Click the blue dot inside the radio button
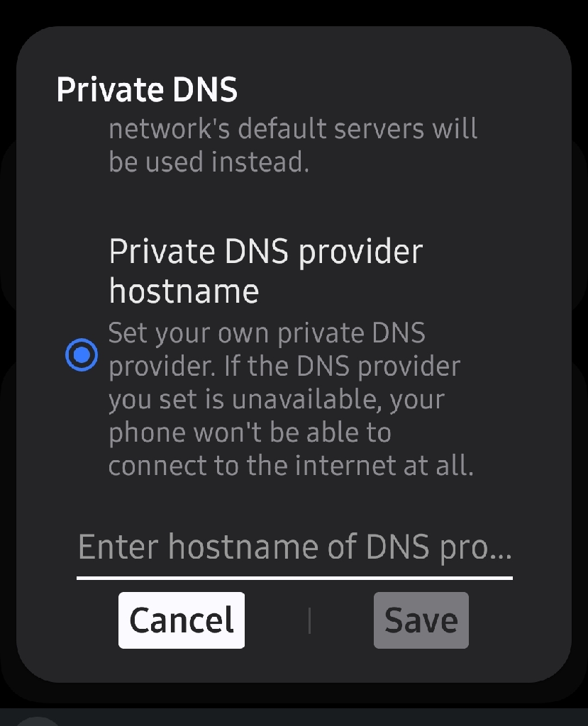This screenshot has width=588, height=726. pyautogui.click(x=82, y=354)
